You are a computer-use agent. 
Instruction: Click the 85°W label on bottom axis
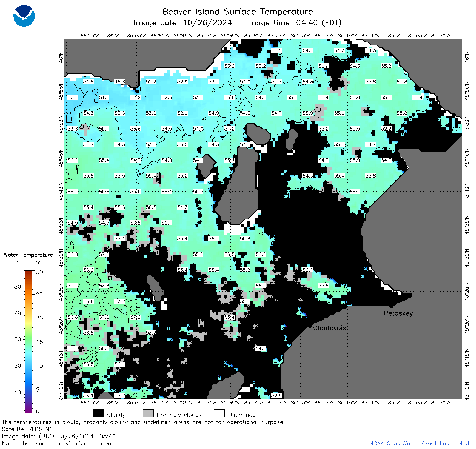tap(394, 403)
